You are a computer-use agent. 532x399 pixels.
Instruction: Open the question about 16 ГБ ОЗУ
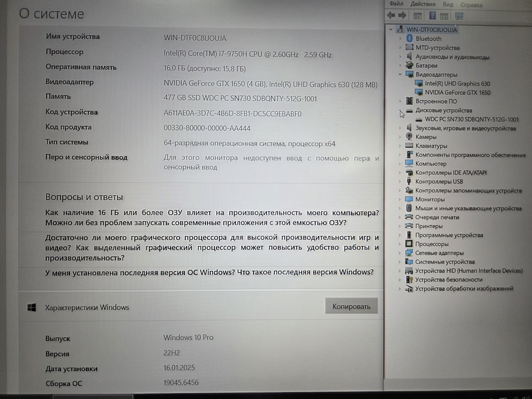click(212, 217)
